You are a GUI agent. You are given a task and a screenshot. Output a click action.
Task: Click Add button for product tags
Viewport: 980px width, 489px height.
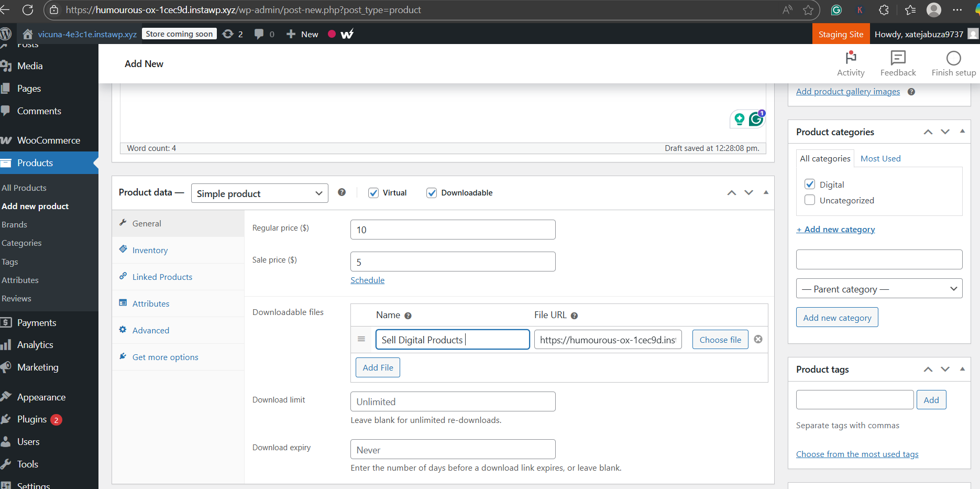pos(931,400)
